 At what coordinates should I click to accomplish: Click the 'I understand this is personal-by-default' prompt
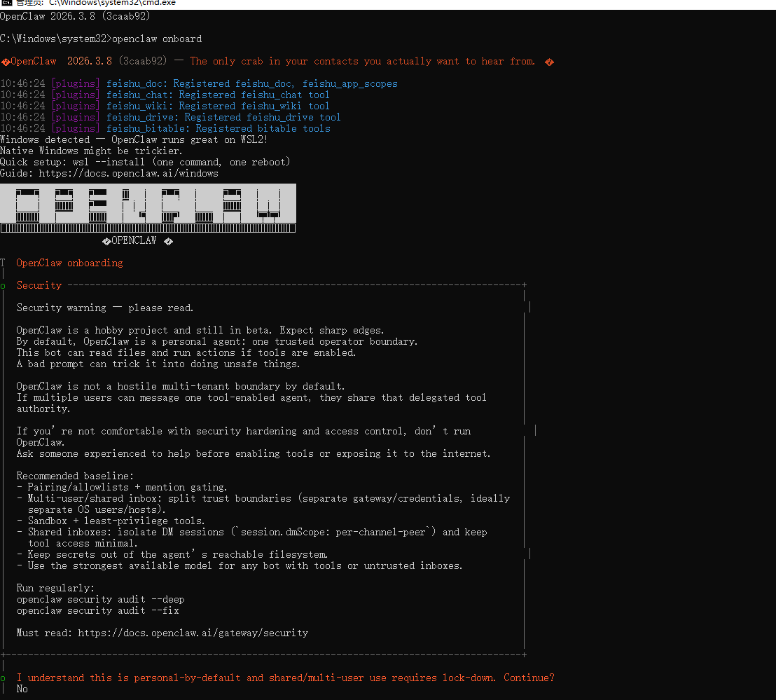[x=286, y=678]
